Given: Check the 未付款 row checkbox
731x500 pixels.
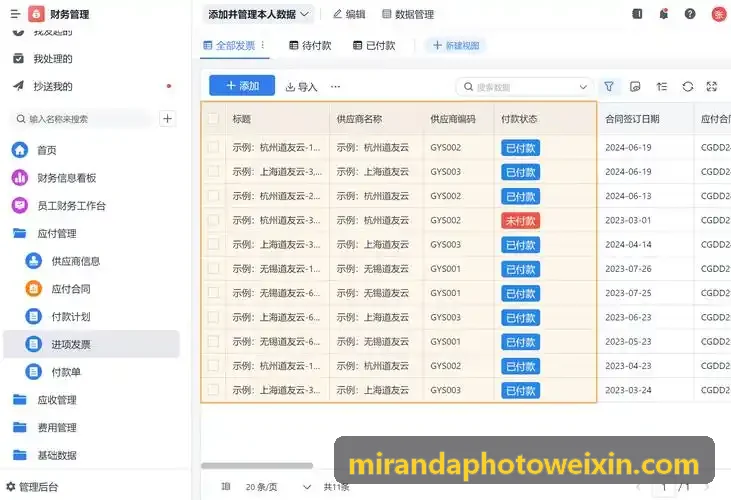Looking at the screenshot, I should pyautogui.click(x=213, y=220).
